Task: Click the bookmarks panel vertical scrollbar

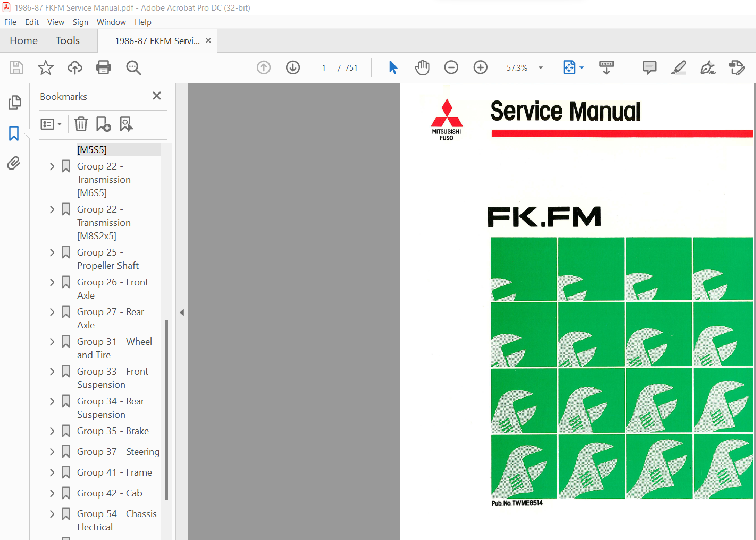Action: click(x=166, y=409)
